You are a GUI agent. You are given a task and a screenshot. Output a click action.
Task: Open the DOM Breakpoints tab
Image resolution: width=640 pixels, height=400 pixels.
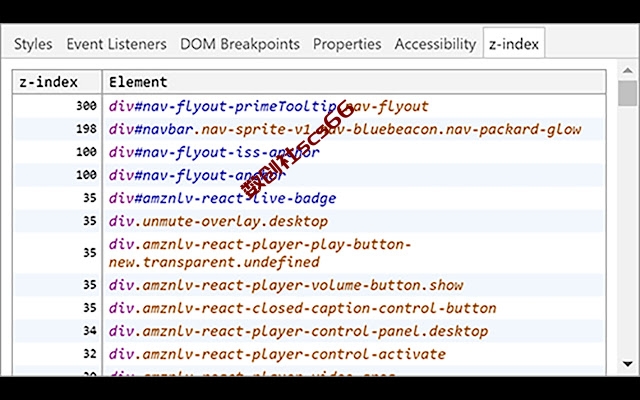click(x=240, y=44)
